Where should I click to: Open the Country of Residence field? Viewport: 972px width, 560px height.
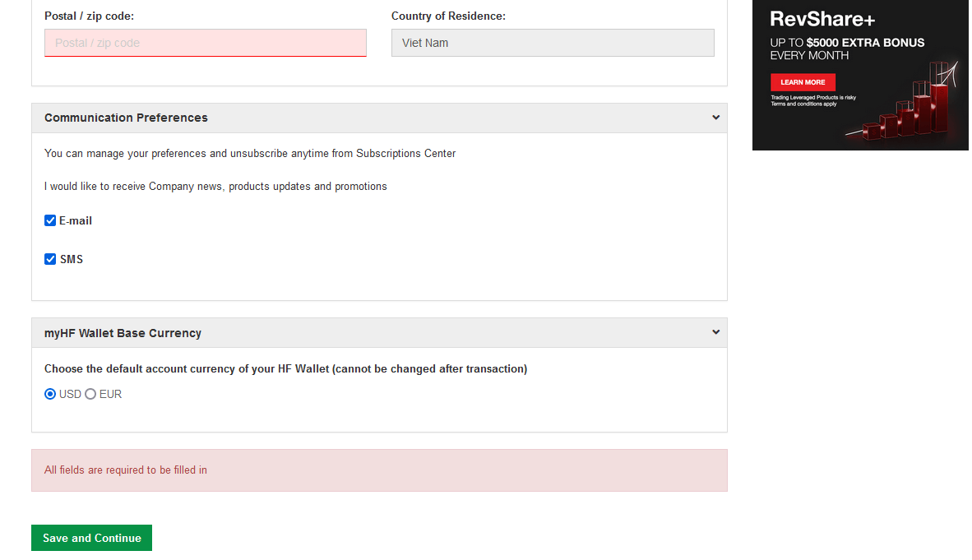pyautogui.click(x=553, y=43)
